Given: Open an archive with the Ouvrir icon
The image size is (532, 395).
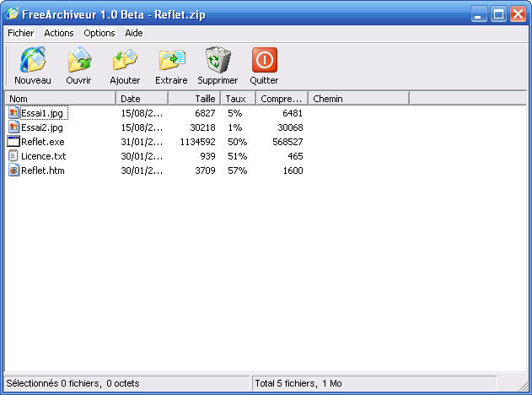Looking at the screenshot, I should (x=79, y=60).
